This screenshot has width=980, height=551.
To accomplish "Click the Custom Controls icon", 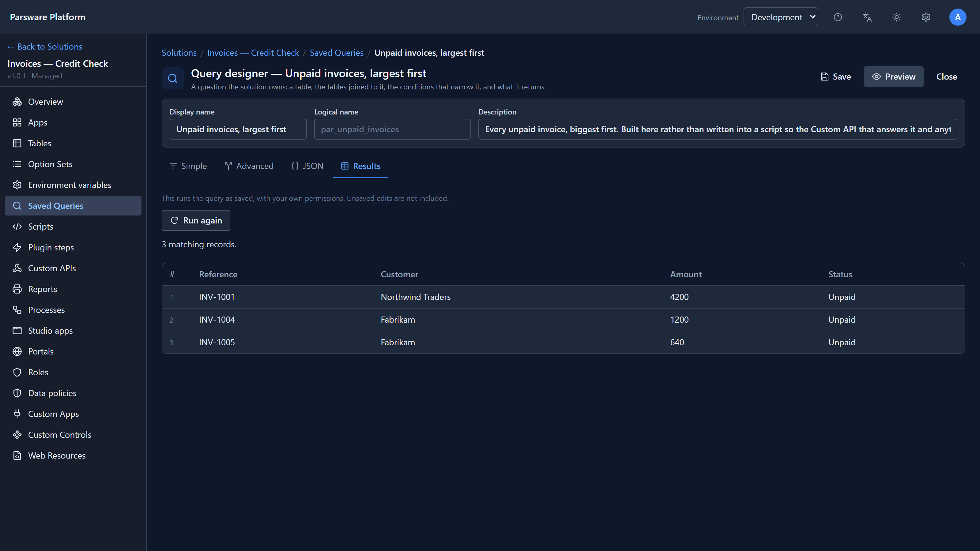I will [17, 435].
